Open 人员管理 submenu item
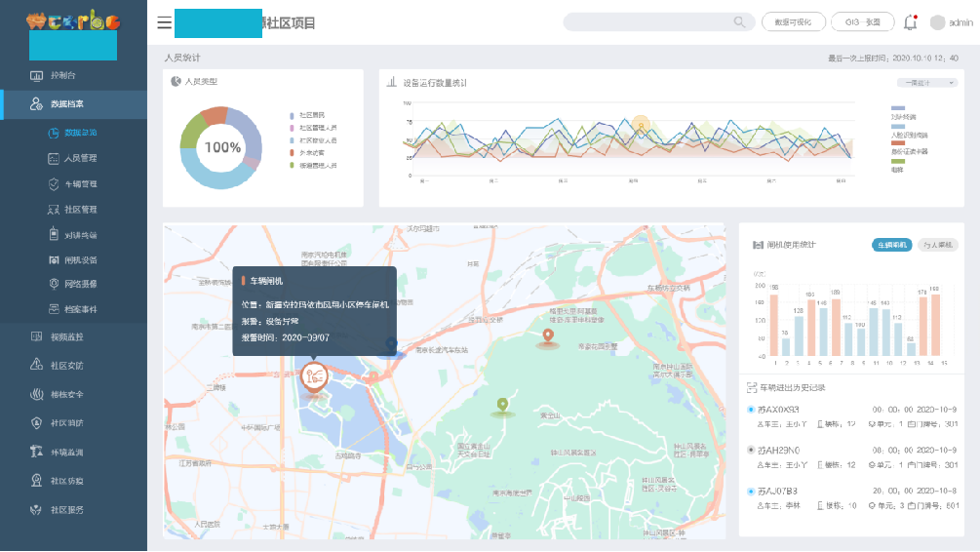The height and width of the screenshot is (552, 980). 74,158
